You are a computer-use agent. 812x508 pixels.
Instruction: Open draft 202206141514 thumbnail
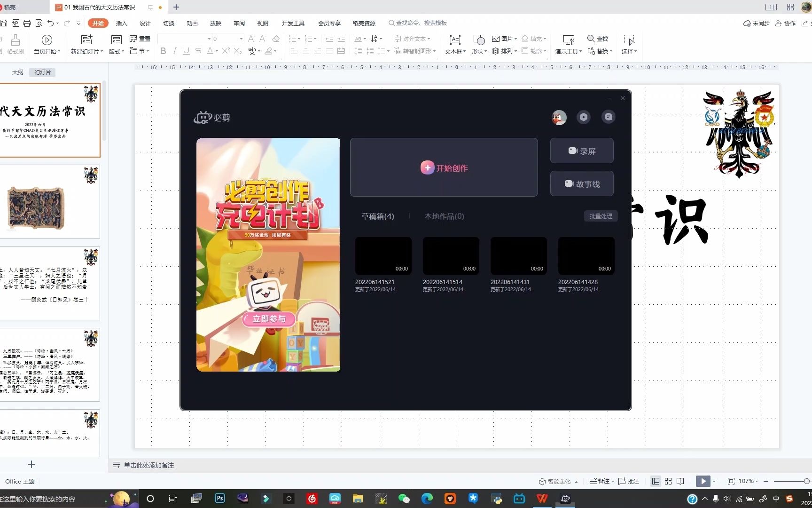[451, 255]
